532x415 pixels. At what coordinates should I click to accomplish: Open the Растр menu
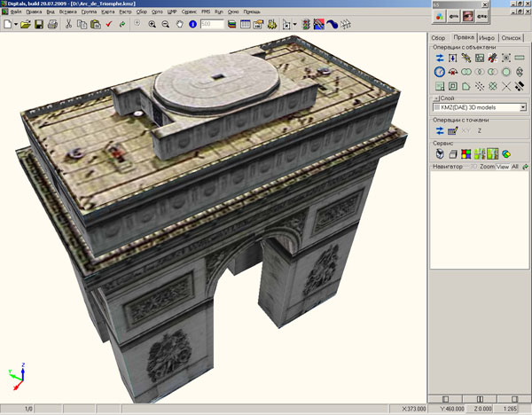click(126, 12)
